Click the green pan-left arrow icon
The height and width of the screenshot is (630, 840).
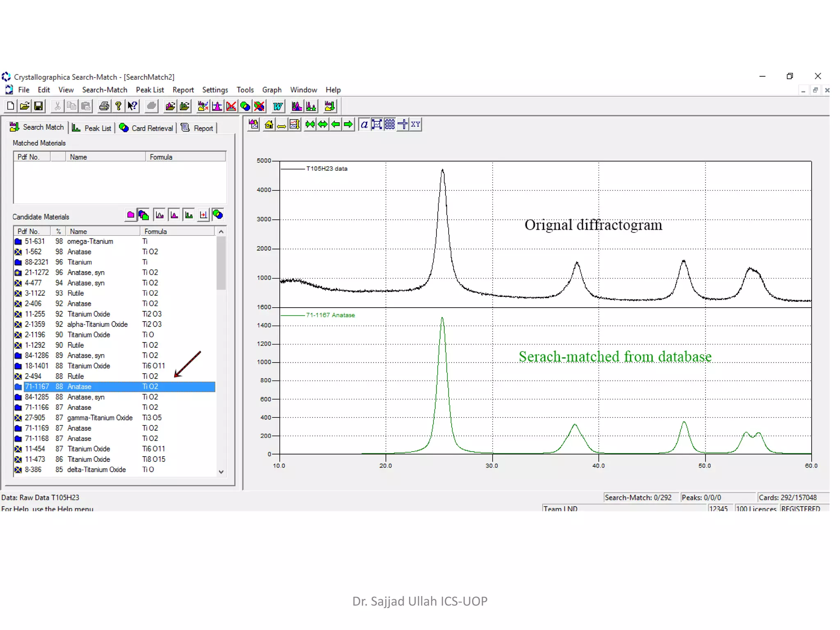pos(336,125)
